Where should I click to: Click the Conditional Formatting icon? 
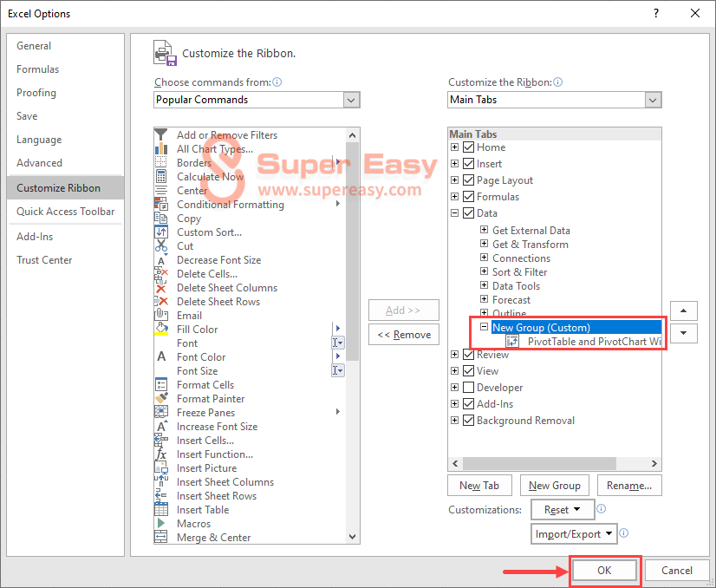[x=160, y=204]
